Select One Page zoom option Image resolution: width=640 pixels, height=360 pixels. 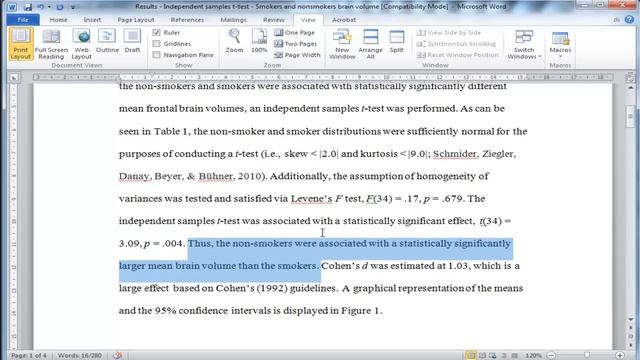295,32
